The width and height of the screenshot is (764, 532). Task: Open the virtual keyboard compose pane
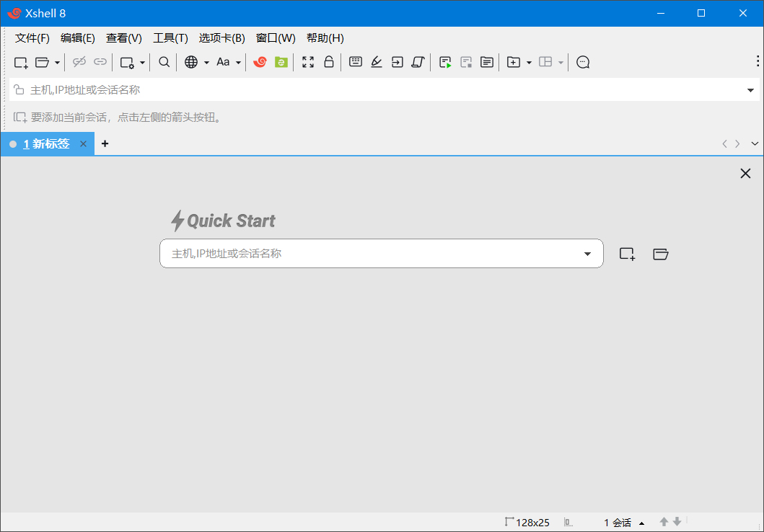coord(356,62)
